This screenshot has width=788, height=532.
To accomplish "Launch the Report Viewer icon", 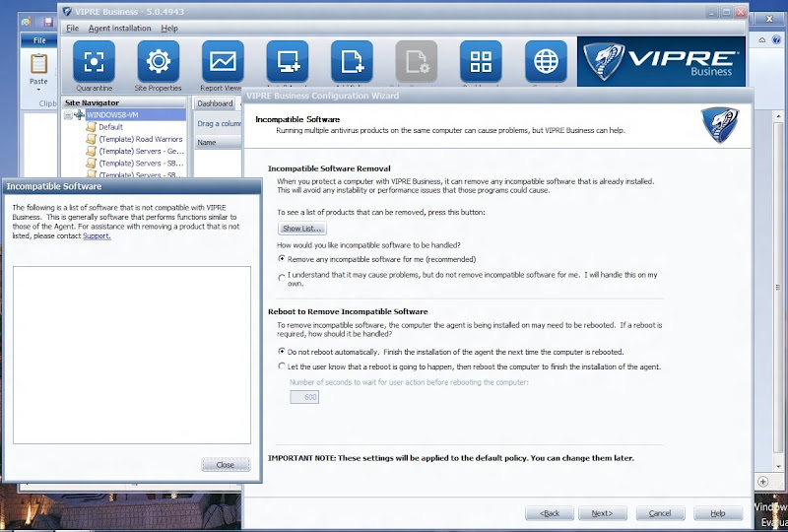I will pos(223,61).
